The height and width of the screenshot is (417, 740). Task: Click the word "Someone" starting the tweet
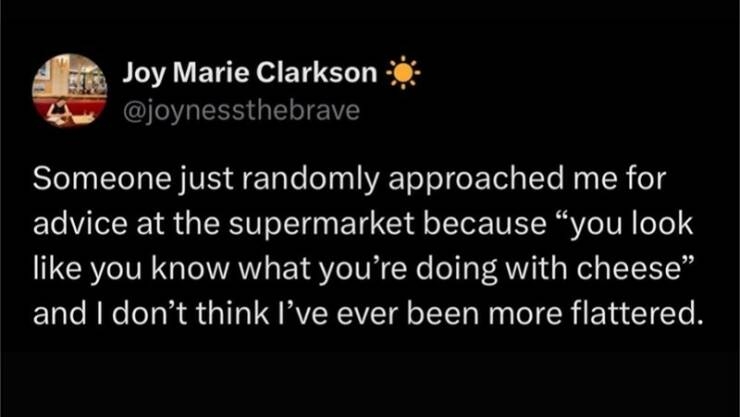[x=90, y=181]
